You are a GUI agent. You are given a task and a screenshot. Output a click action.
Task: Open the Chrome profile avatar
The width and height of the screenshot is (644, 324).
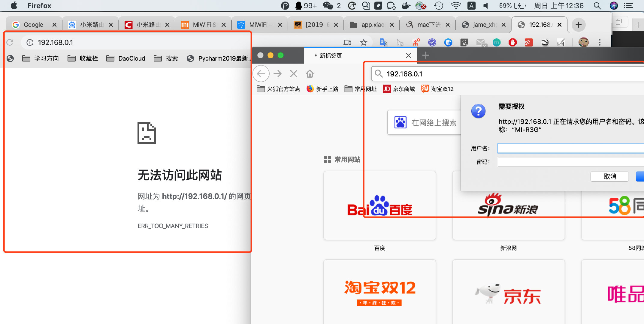pyautogui.click(x=583, y=42)
